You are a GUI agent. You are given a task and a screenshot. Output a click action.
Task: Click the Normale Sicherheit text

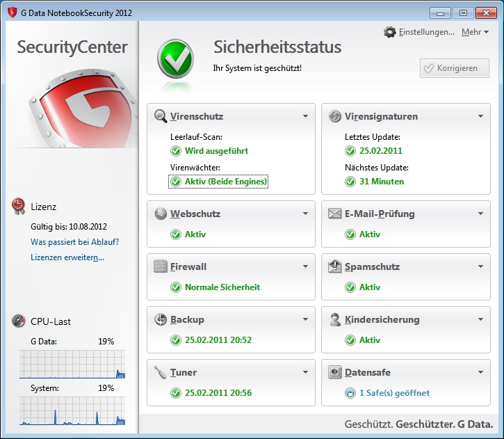pyautogui.click(x=222, y=287)
